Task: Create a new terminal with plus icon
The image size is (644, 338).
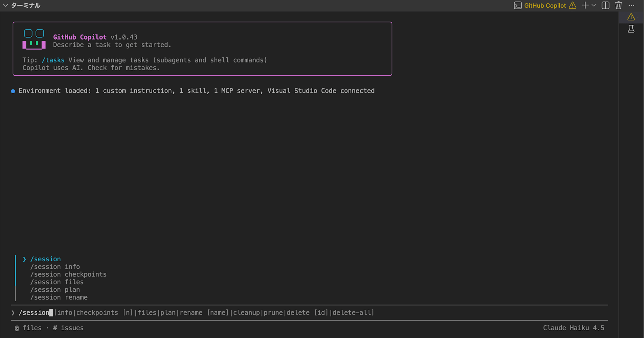Action: (585, 5)
